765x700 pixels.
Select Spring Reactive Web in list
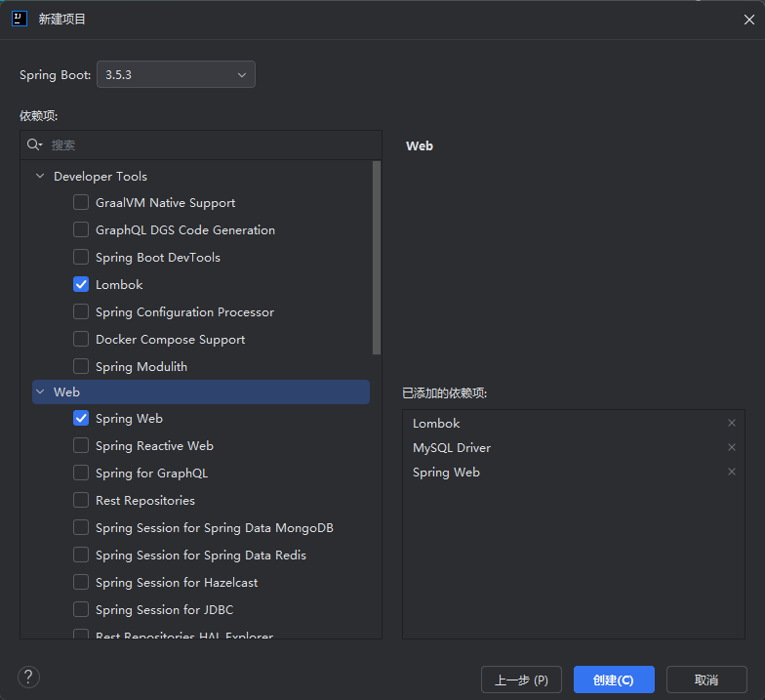tap(154, 446)
